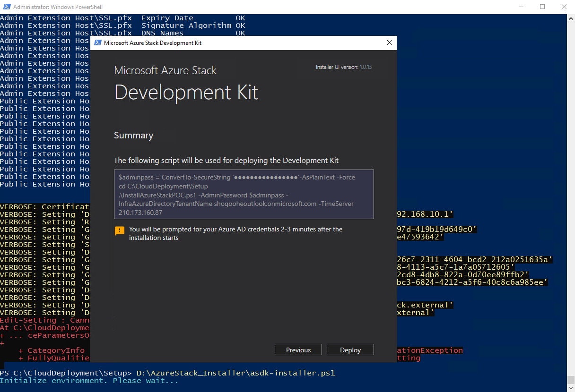Image resolution: width=575 pixels, height=392 pixels.
Task: Click the PowerShell scrollbar up arrow
Action: coord(571,18)
